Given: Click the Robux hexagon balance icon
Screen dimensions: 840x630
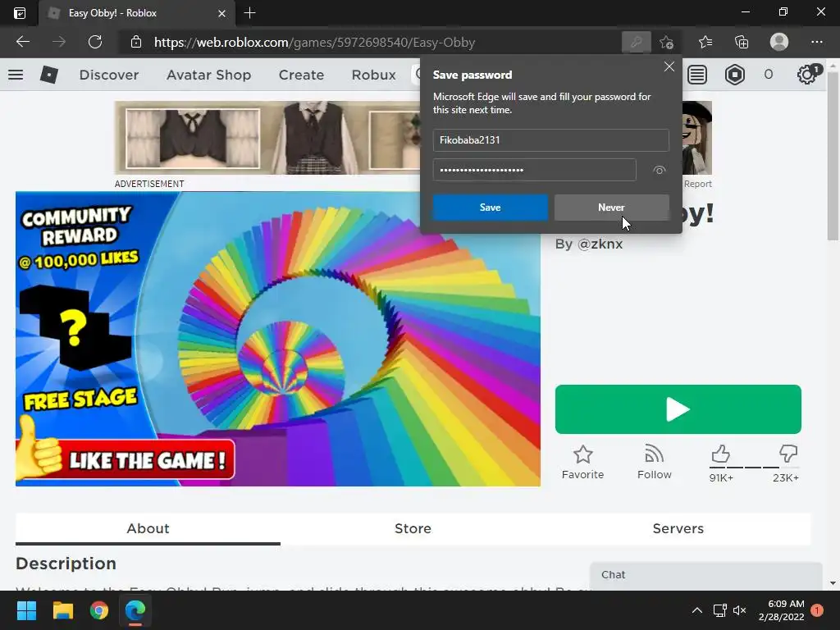Looking at the screenshot, I should 735,75.
